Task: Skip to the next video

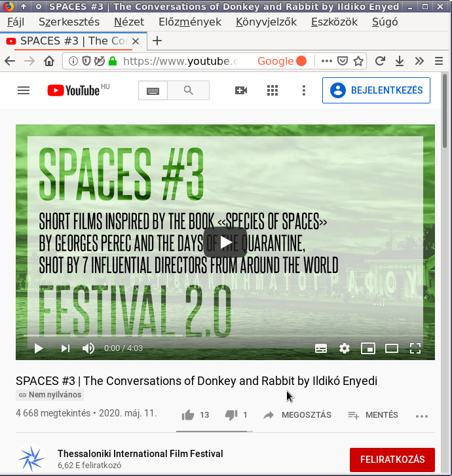Action: (x=66, y=348)
